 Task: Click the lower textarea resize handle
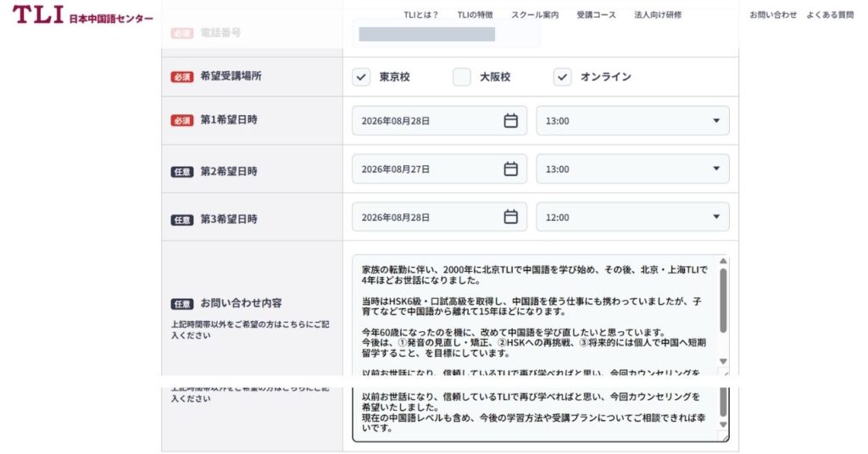[724, 437]
